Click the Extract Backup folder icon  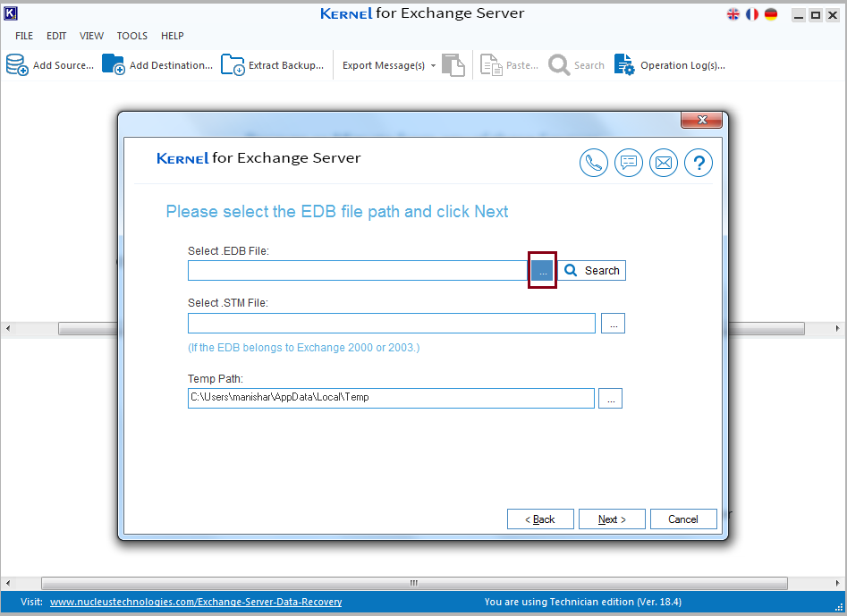[233, 64]
